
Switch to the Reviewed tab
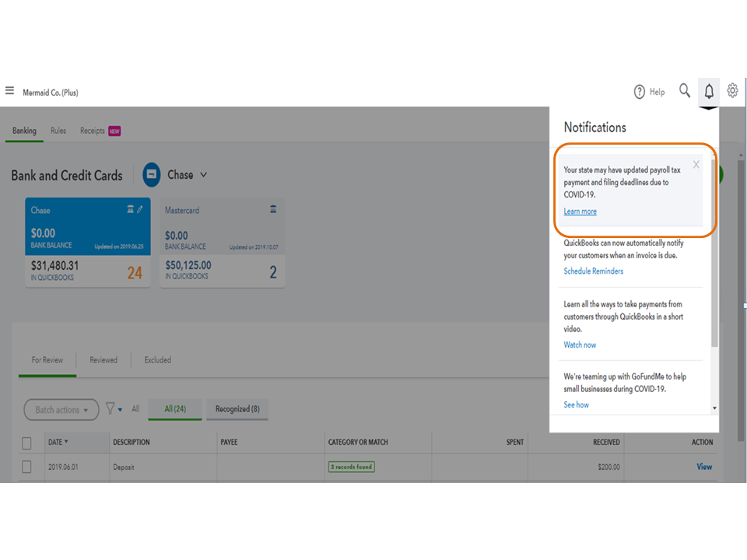pyautogui.click(x=103, y=360)
